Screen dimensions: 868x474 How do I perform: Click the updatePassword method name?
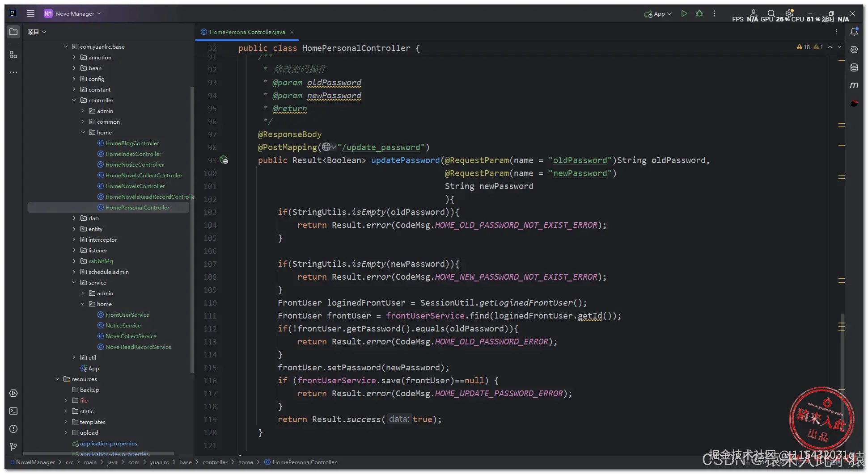point(405,160)
